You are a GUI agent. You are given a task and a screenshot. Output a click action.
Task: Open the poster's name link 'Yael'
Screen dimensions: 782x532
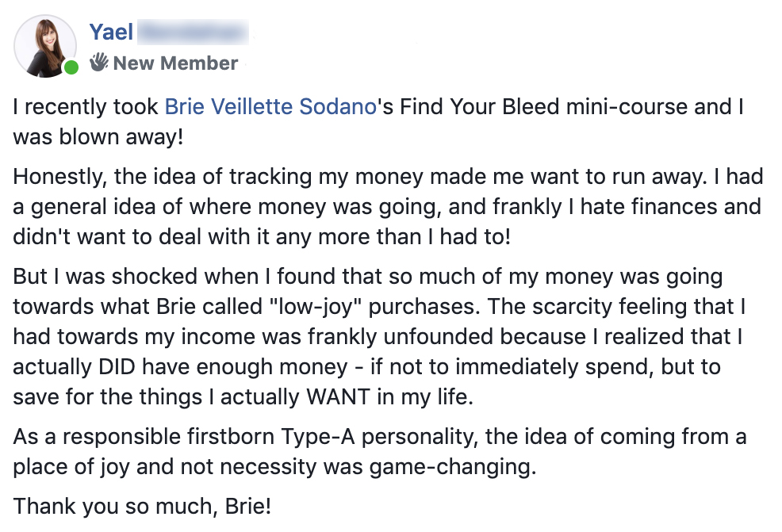coord(111,33)
